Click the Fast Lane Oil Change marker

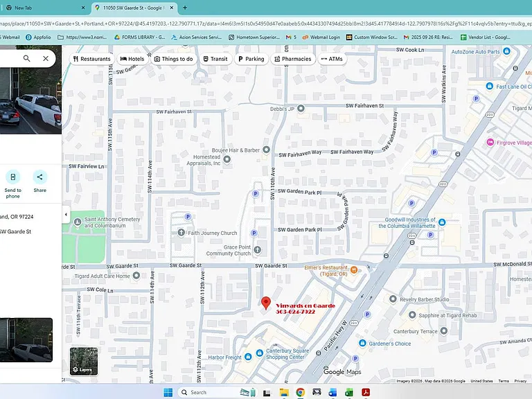(489, 86)
